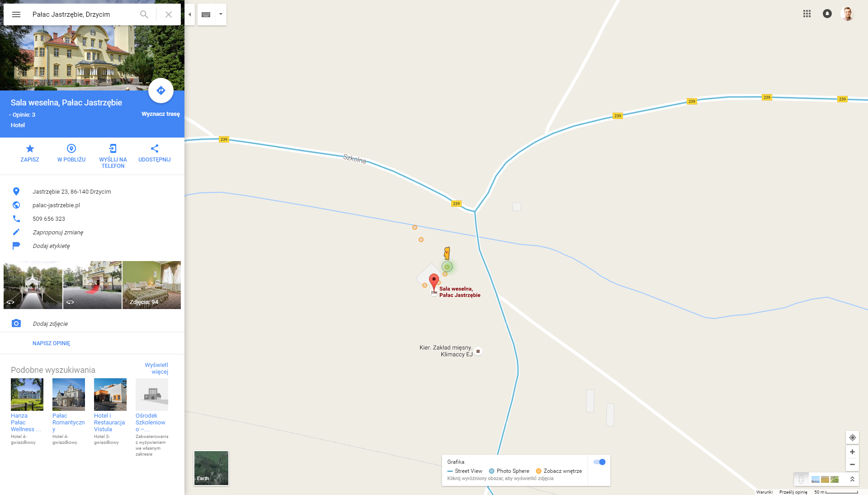868x495 pixels.
Task: Click the search magnifier icon
Action: (144, 14)
